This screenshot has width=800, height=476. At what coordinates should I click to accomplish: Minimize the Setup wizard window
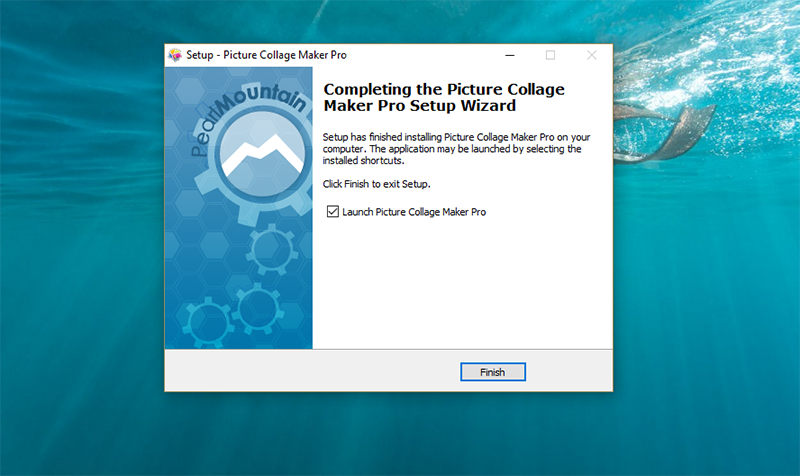click(x=510, y=55)
